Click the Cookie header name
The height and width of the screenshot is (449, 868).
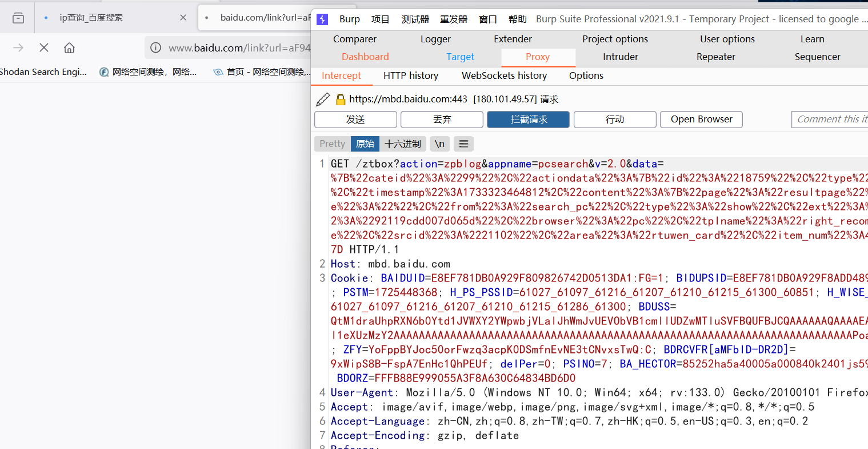[x=349, y=279]
